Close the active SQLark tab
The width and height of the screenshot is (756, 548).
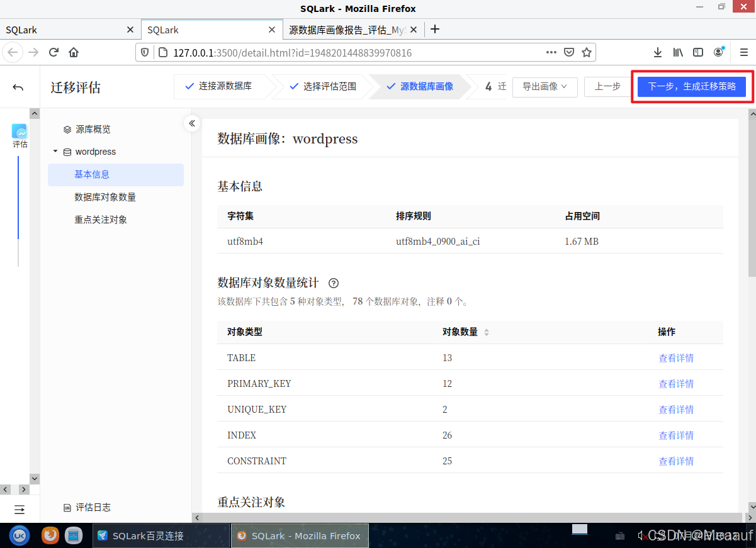[272, 30]
